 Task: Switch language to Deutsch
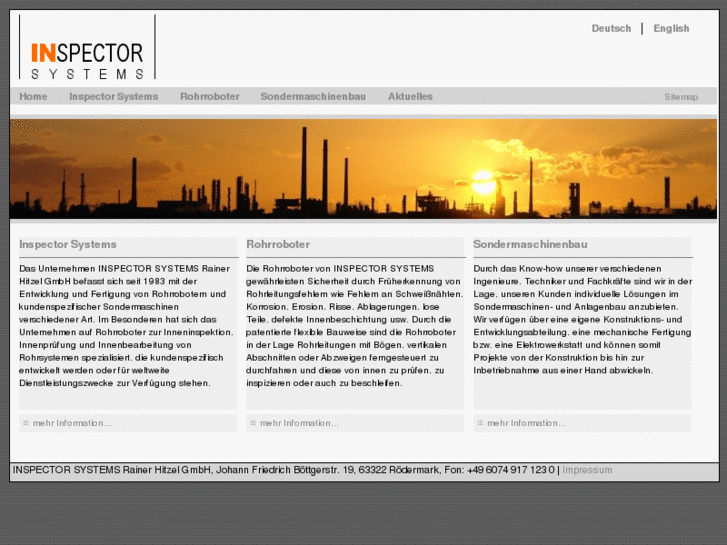pyautogui.click(x=611, y=29)
